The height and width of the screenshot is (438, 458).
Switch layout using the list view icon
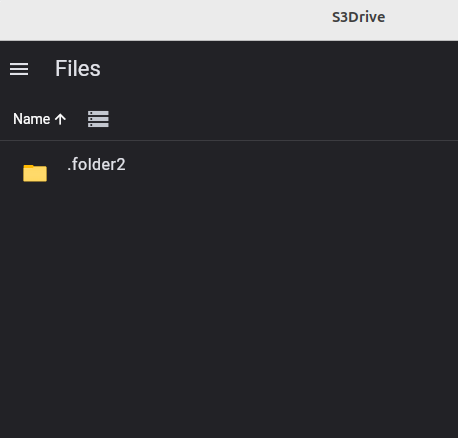[x=98, y=119]
